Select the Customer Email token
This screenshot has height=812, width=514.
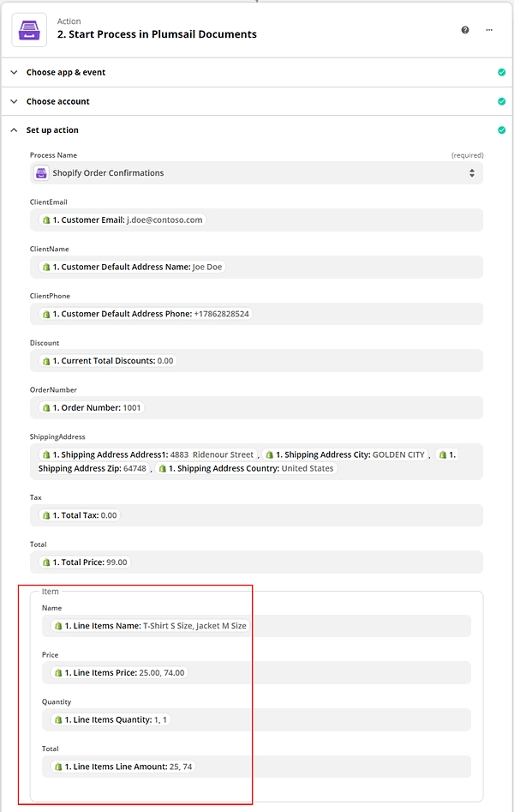point(123,220)
